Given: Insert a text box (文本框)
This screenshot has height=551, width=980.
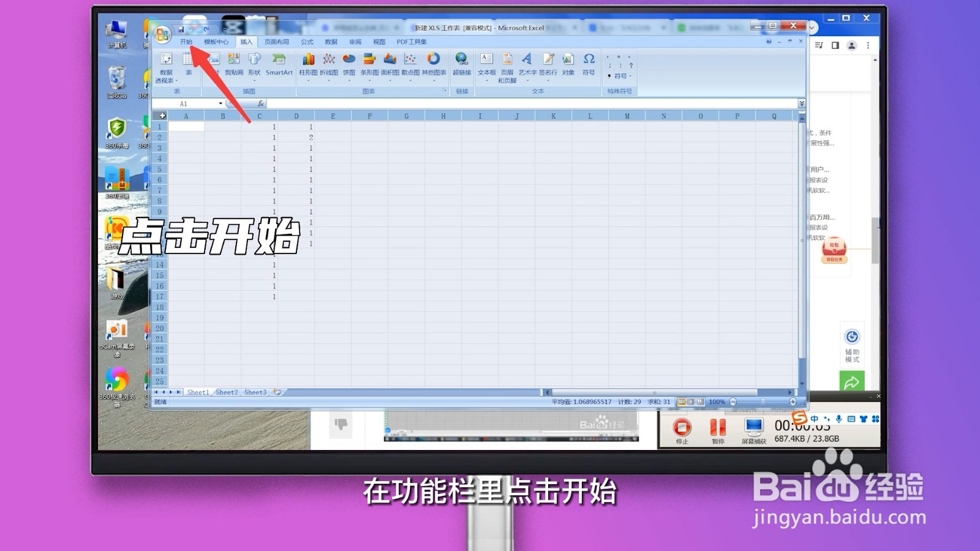Looking at the screenshot, I should tap(486, 67).
